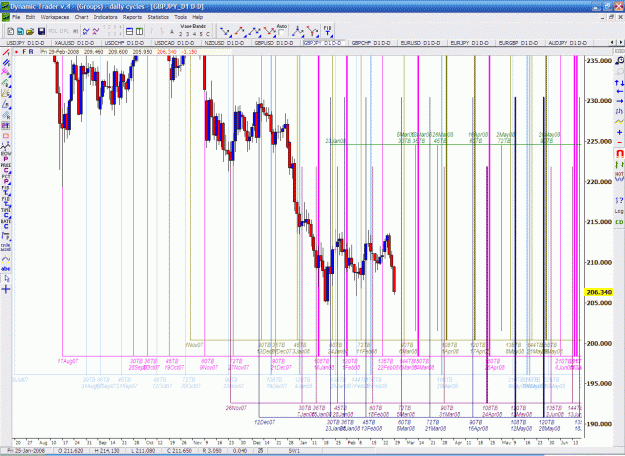Viewport: 625px width, 456px height.
Task: Select the blue parallel lines channel tool
Action: [x=6, y=63]
